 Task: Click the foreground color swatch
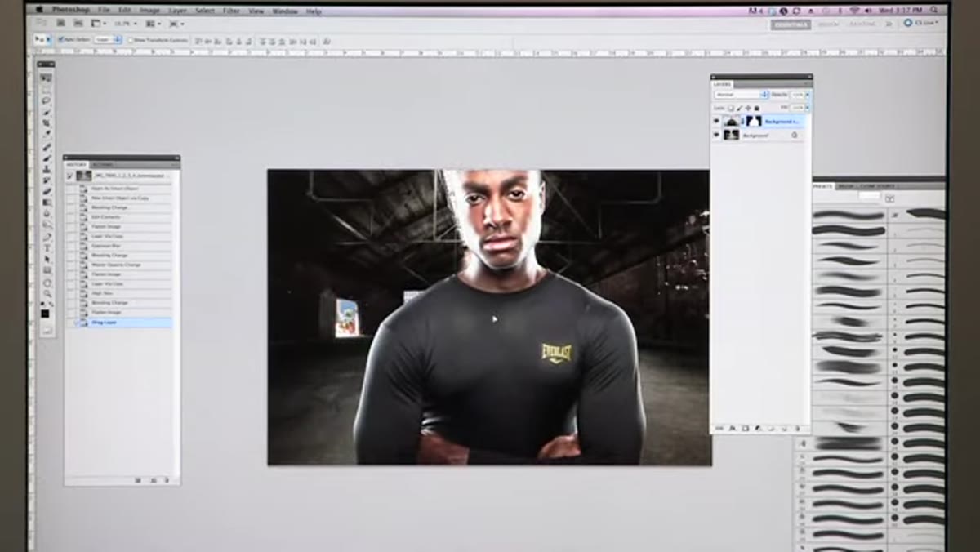(x=44, y=313)
